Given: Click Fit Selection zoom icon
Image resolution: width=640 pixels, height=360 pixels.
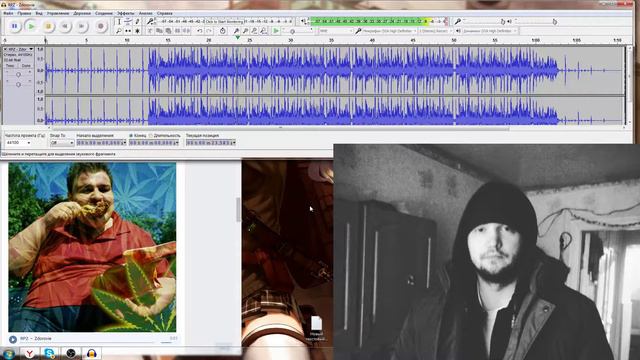Looking at the screenshot, I should click(x=254, y=31).
